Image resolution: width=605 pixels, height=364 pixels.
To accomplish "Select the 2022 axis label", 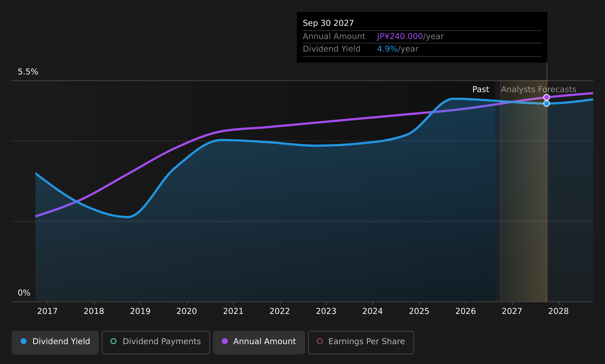I will click(x=280, y=311).
